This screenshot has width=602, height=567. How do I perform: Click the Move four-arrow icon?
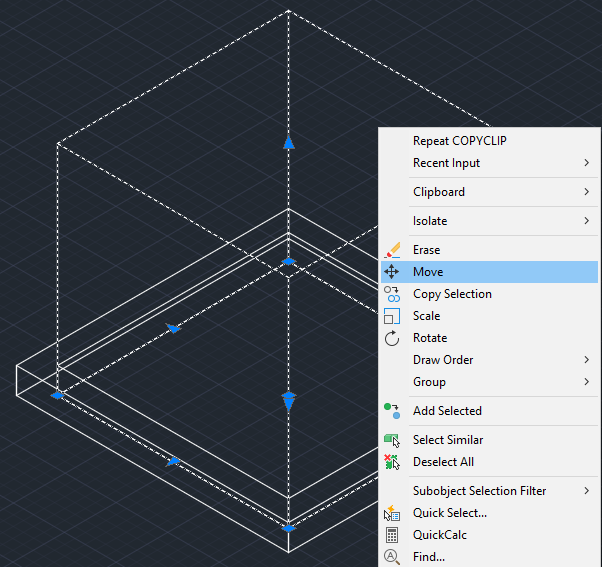click(x=392, y=272)
